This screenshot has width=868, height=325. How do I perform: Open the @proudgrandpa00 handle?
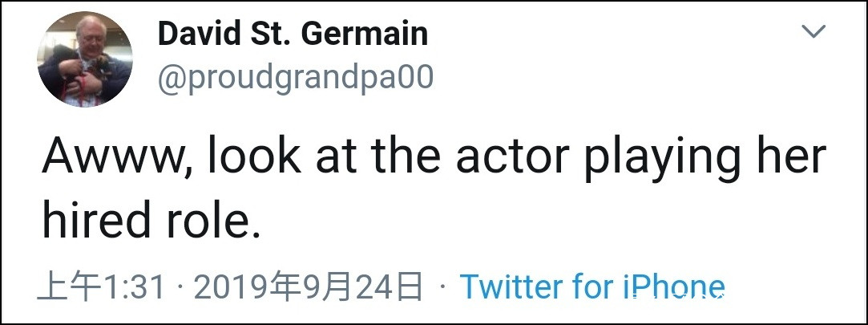pyautogui.click(x=296, y=79)
